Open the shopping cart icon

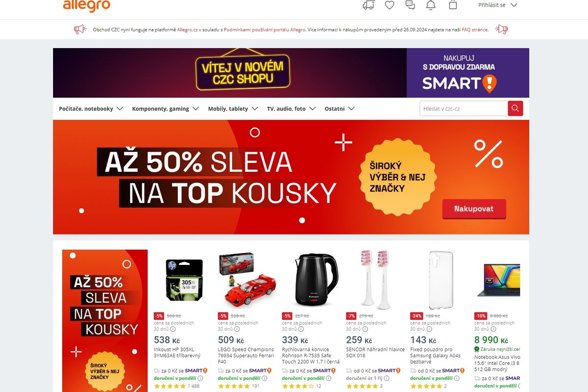tap(453, 5)
